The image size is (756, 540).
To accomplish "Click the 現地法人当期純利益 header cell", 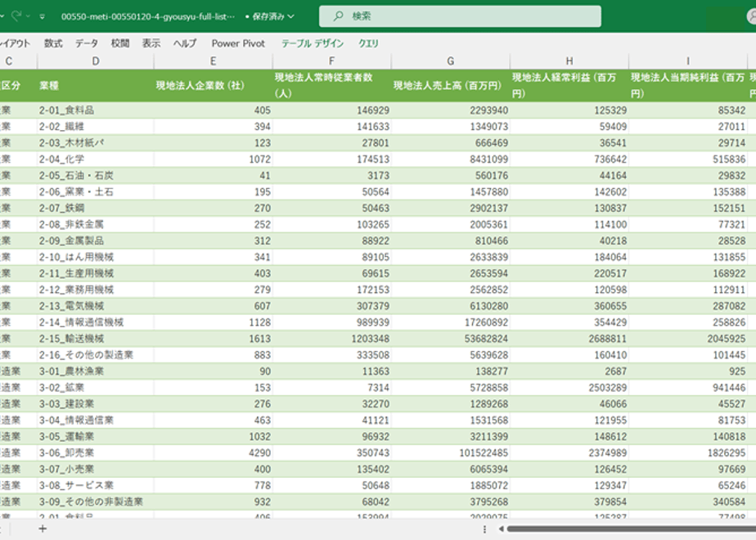I will (688, 85).
